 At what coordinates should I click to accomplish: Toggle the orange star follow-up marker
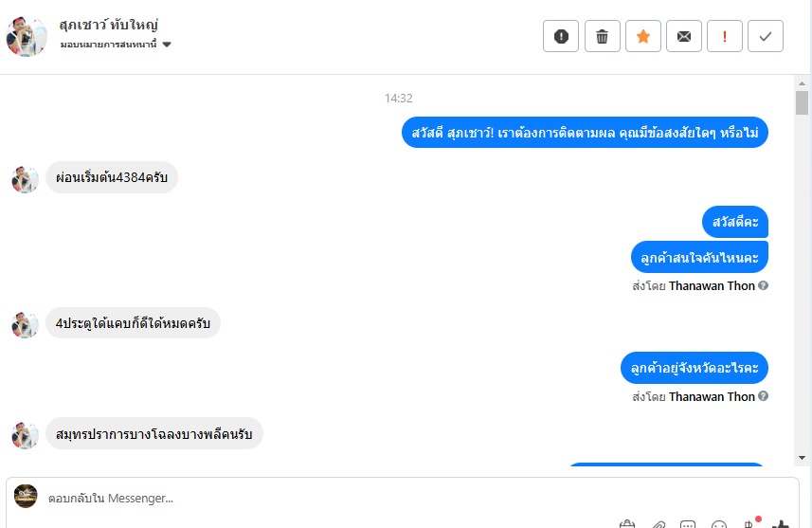point(643,36)
